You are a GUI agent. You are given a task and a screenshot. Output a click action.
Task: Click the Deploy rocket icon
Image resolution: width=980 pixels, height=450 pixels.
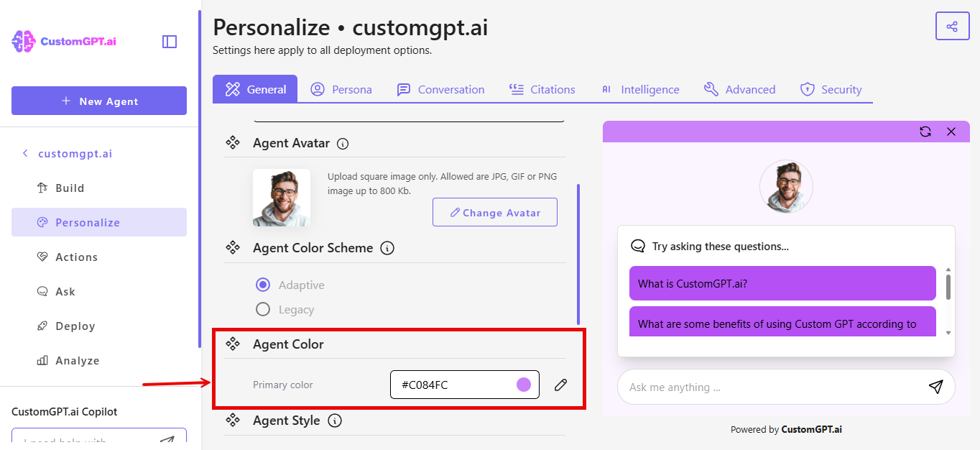(x=42, y=326)
